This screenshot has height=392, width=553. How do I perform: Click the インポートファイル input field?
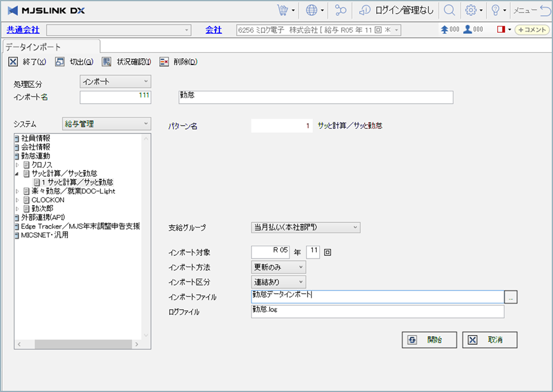coord(377,296)
